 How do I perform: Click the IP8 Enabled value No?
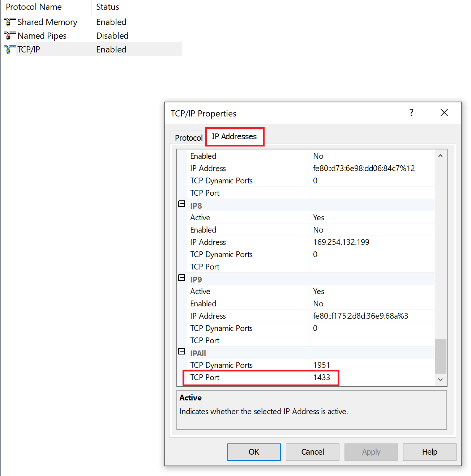[318, 230]
